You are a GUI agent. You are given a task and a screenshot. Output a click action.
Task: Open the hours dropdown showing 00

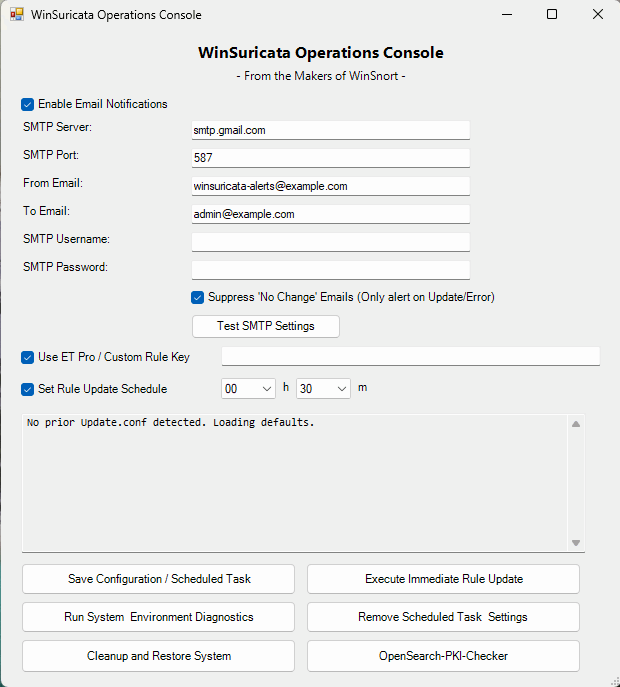(x=248, y=389)
